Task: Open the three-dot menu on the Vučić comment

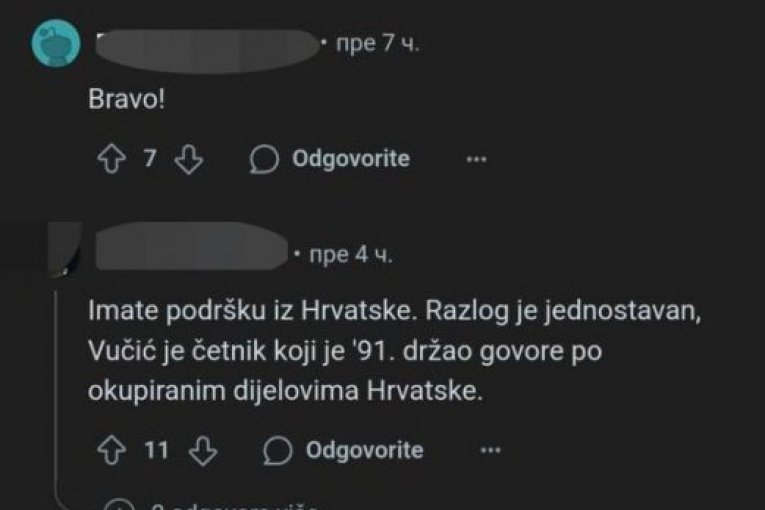Action: [490, 450]
